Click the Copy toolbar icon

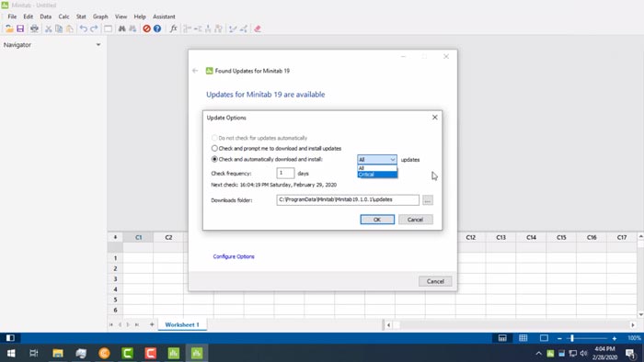[x=59, y=28]
